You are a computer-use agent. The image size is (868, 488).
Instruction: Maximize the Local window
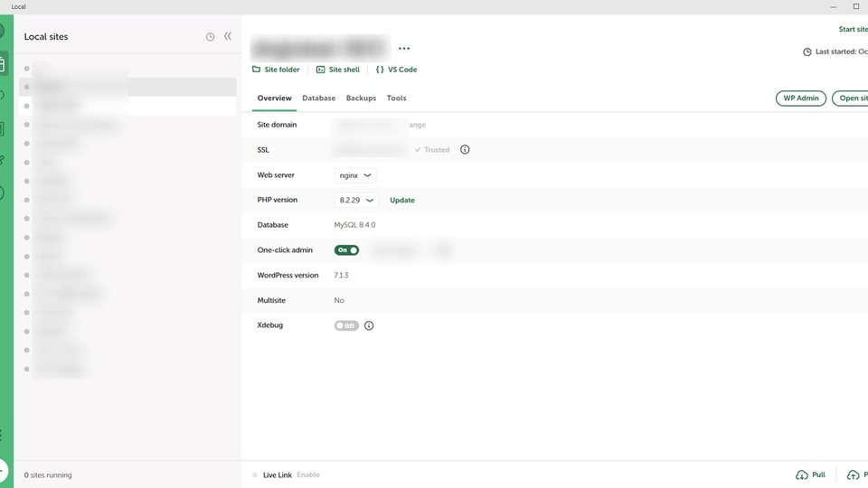(x=856, y=6)
